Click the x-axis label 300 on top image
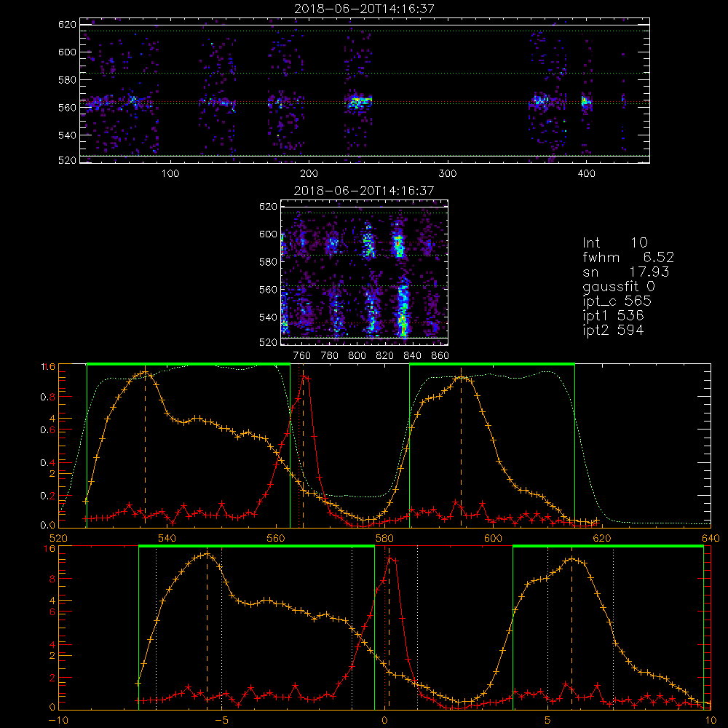 tap(448, 174)
